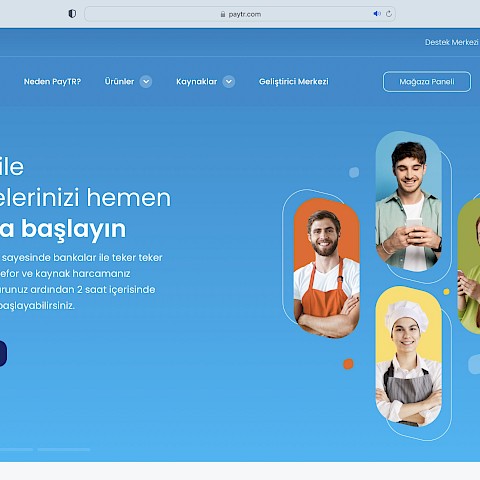Mute tab audio via speaker icon
This screenshot has width=480, height=480.
pyautogui.click(x=377, y=14)
